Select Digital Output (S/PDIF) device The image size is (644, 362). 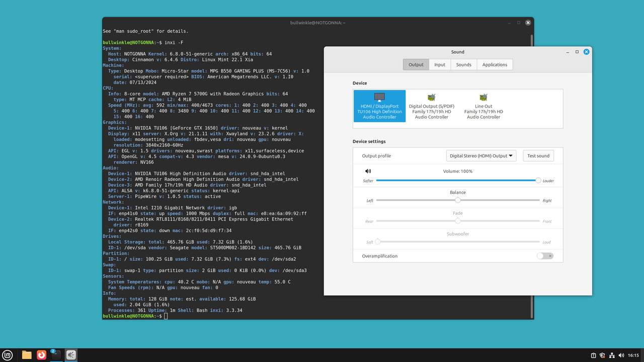coord(432,106)
